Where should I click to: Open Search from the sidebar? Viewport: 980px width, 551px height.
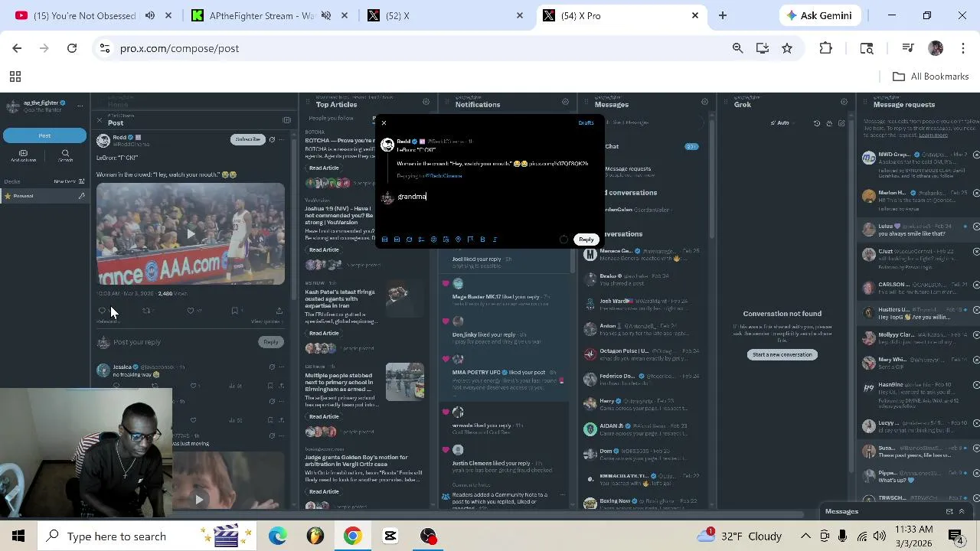65,155
